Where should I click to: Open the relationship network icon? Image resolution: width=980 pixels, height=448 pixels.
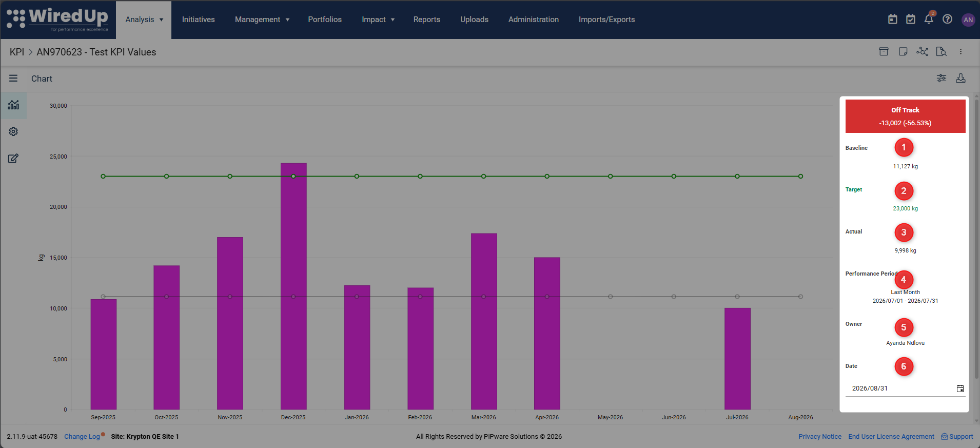923,51
